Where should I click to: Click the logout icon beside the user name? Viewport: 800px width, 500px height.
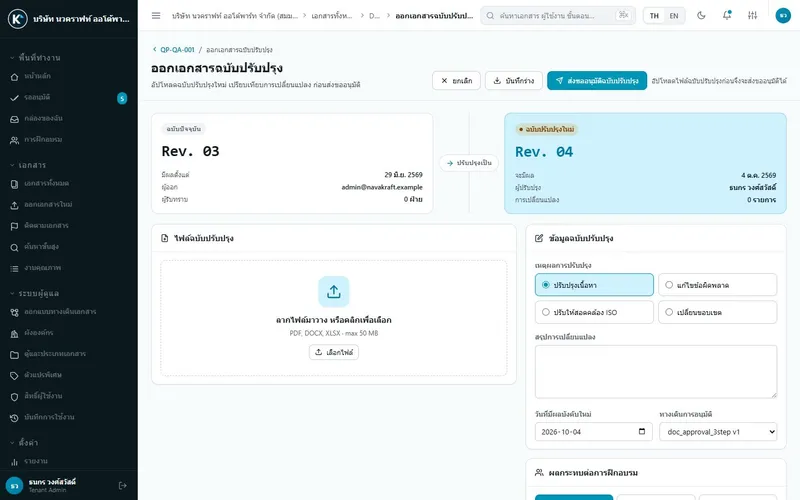(x=122, y=485)
